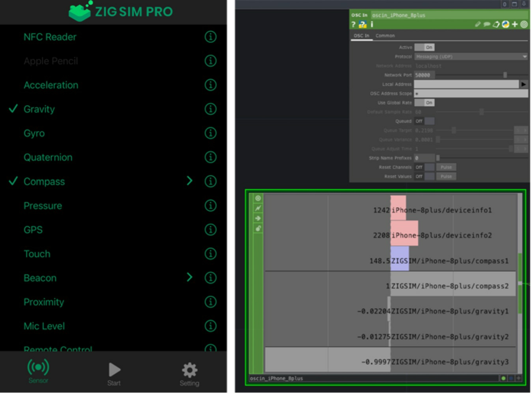
Task: Toggle the Active parameter switch
Action: 424,47
